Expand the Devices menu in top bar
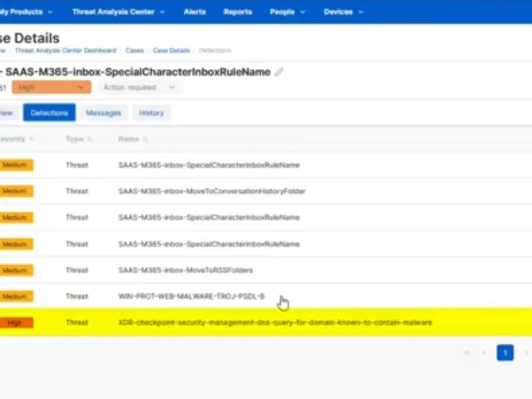 click(x=343, y=12)
